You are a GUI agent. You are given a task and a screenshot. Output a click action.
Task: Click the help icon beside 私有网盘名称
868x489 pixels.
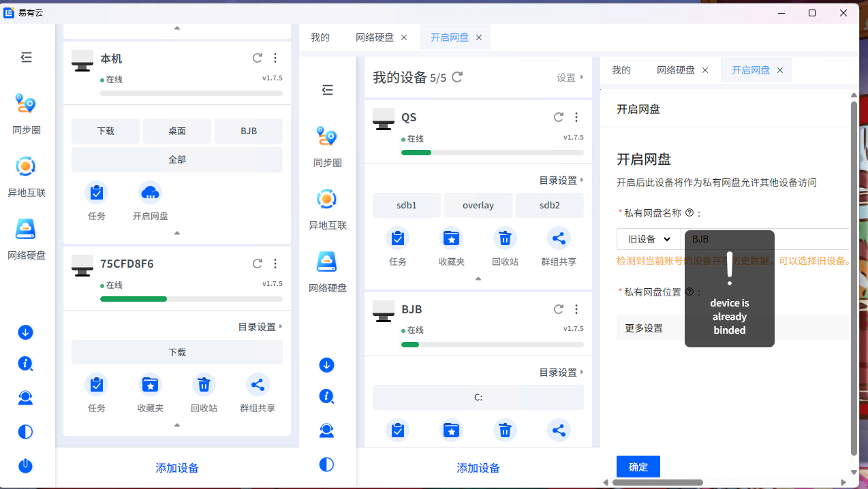[x=689, y=213]
